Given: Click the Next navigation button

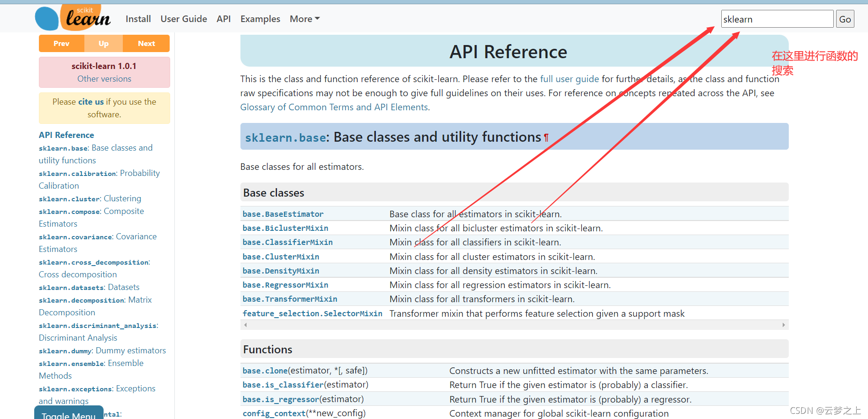Looking at the screenshot, I should click(x=146, y=44).
